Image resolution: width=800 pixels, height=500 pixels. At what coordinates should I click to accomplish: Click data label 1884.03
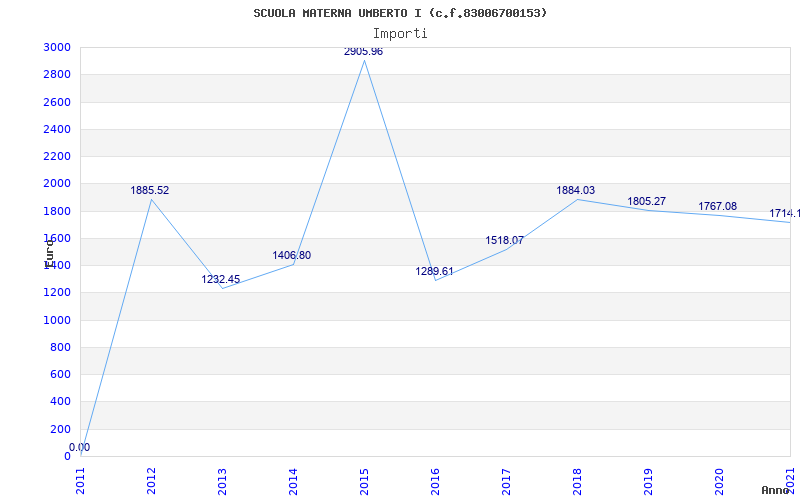click(576, 190)
